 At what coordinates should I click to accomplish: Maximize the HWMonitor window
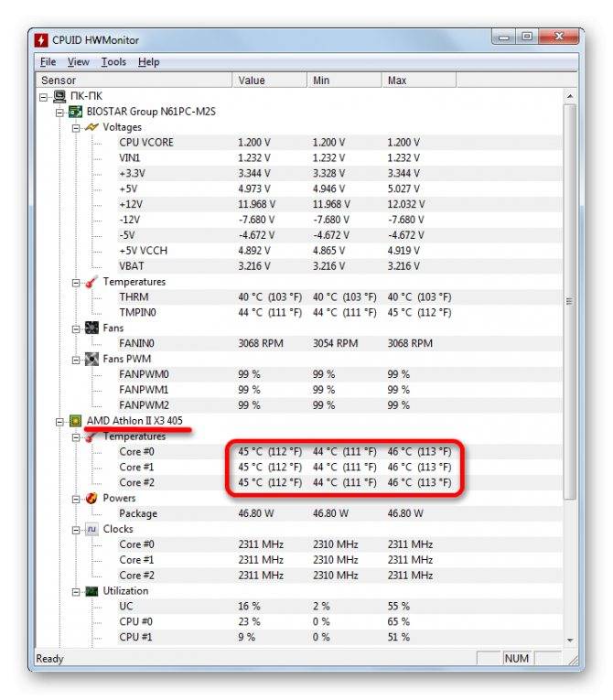pyautogui.click(x=527, y=37)
